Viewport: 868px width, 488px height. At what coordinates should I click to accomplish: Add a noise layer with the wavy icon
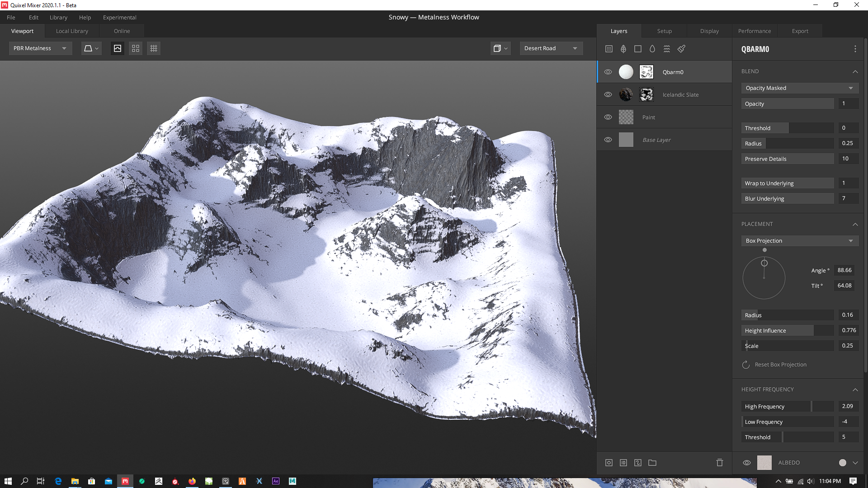click(x=667, y=49)
